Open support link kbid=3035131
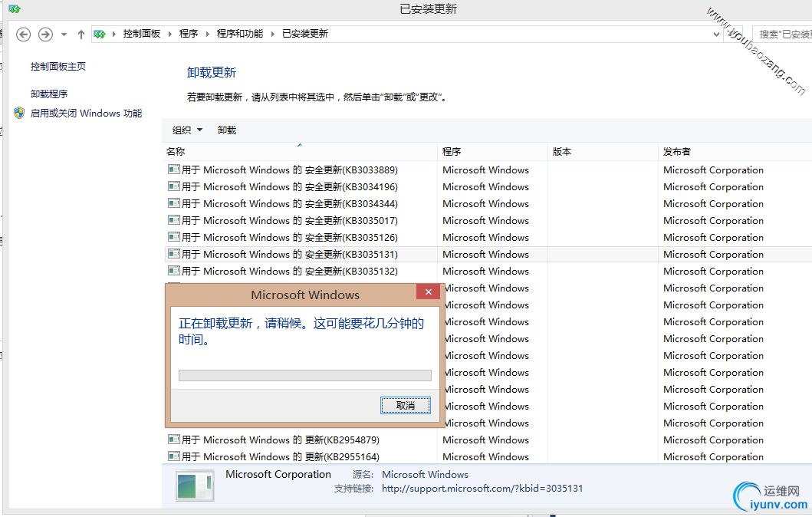 (x=482, y=489)
